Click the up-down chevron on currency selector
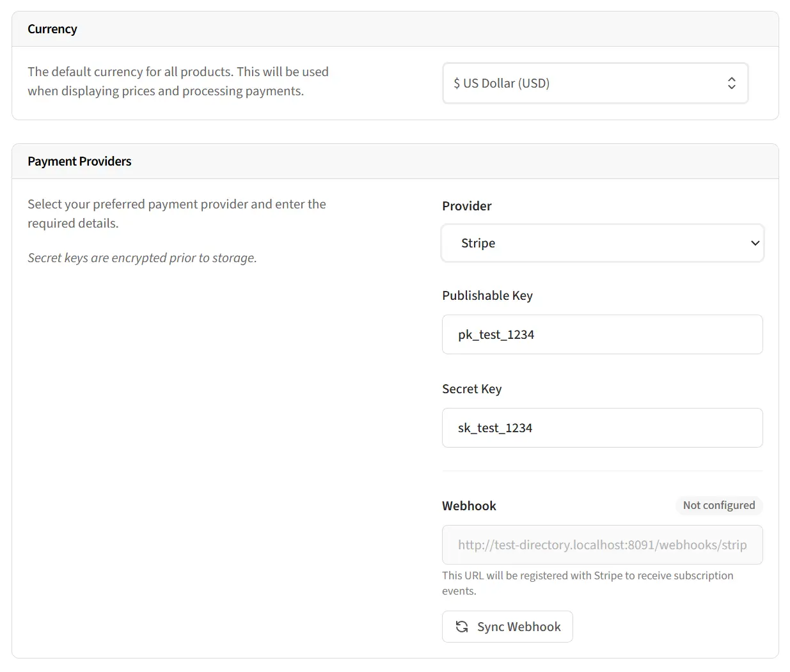This screenshot has height=672, width=790. pyautogui.click(x=731, y=83)
